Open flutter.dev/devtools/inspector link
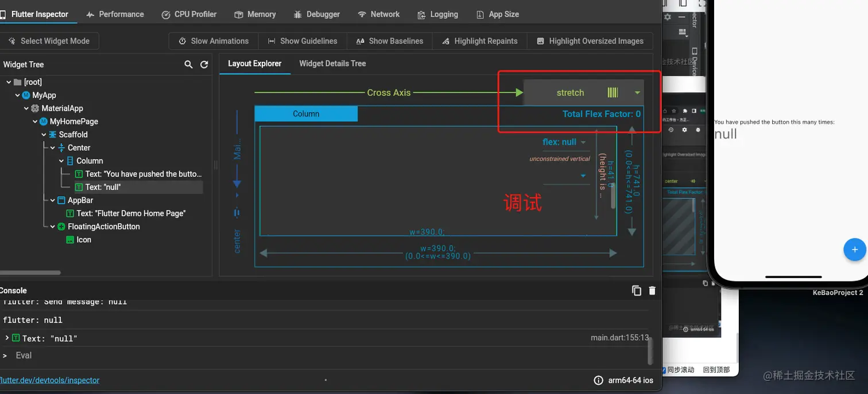 click(50, 380)
